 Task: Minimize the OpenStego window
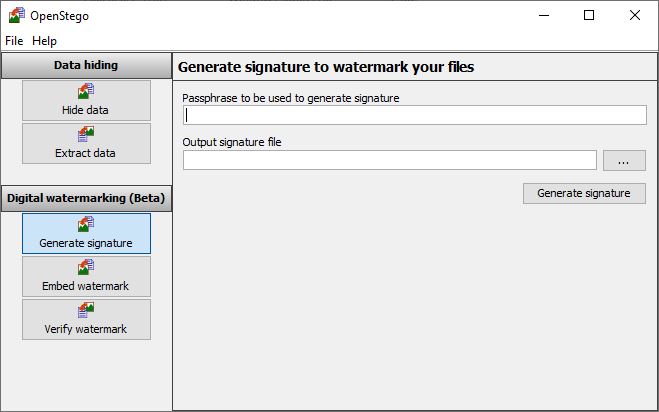coord(544,16)
